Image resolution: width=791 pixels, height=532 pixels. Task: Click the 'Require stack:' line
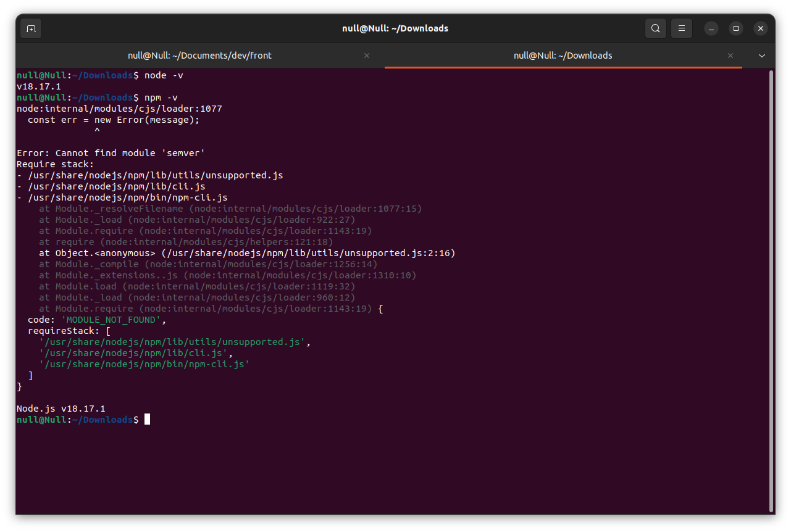click(x=56, y=164)
